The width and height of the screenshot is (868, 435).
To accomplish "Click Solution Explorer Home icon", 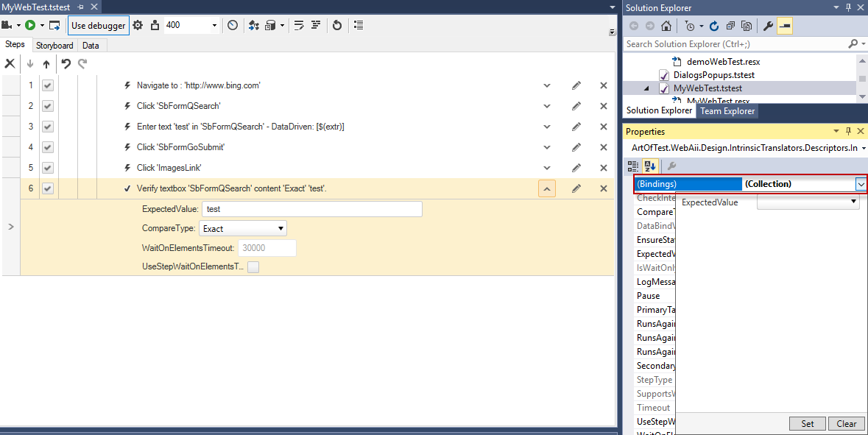I will pos(666,26).
